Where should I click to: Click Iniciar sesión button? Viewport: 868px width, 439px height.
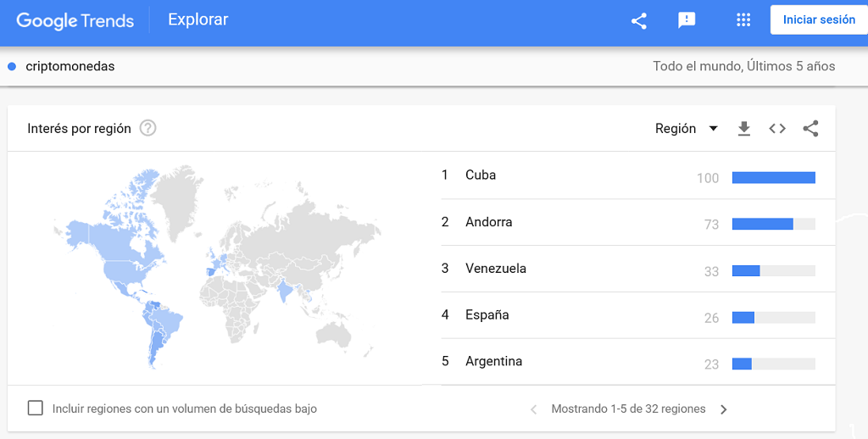(x=819, y=20)
